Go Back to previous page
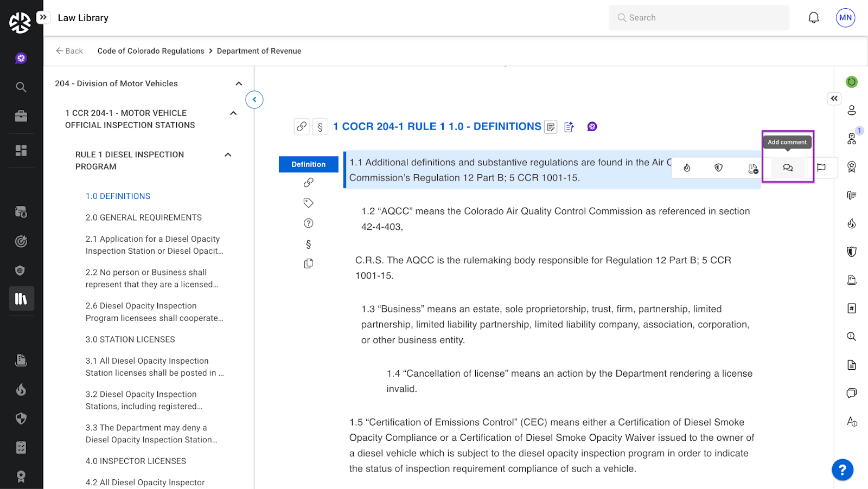 [69, 51]
